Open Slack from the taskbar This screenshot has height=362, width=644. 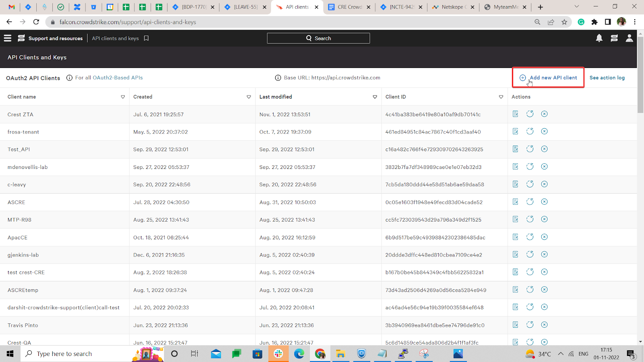[x=278, y=354]
